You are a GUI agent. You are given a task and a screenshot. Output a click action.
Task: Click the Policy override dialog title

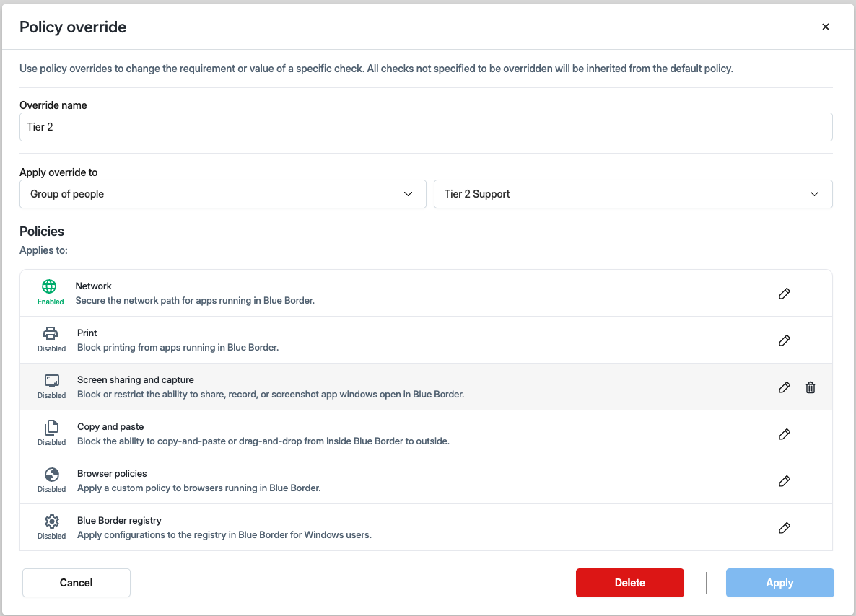[x=73, y=27]
